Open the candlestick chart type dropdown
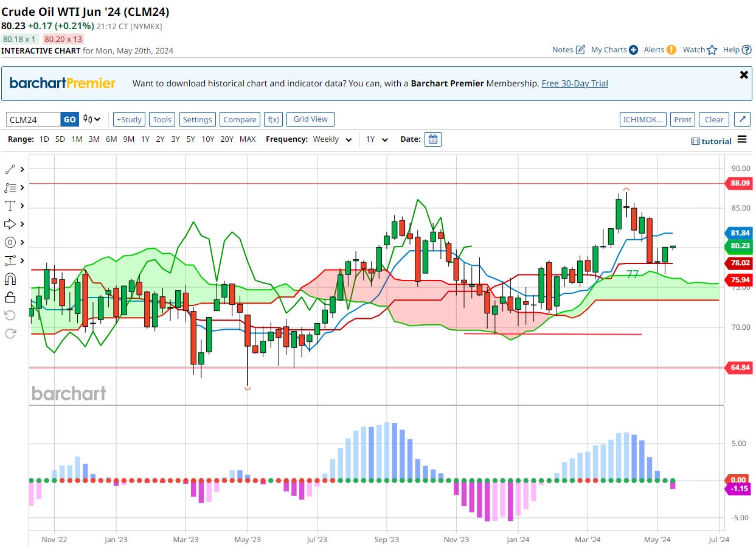 (x=92, y=119)
